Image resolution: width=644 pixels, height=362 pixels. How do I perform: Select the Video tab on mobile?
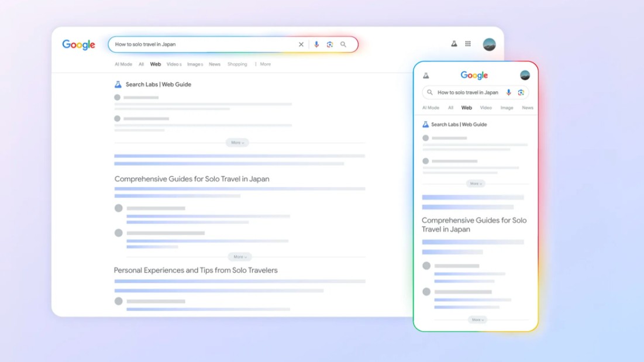[x=486, y=108]
